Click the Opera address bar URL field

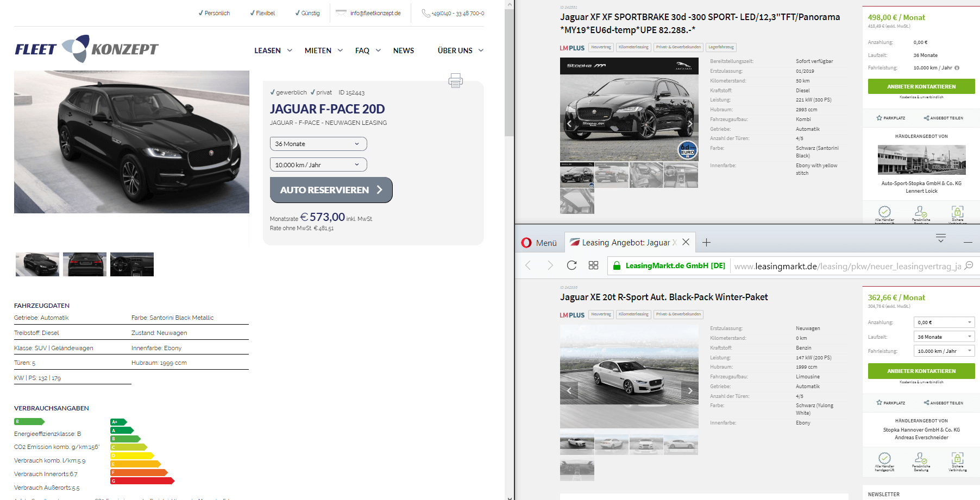point(847,266)
